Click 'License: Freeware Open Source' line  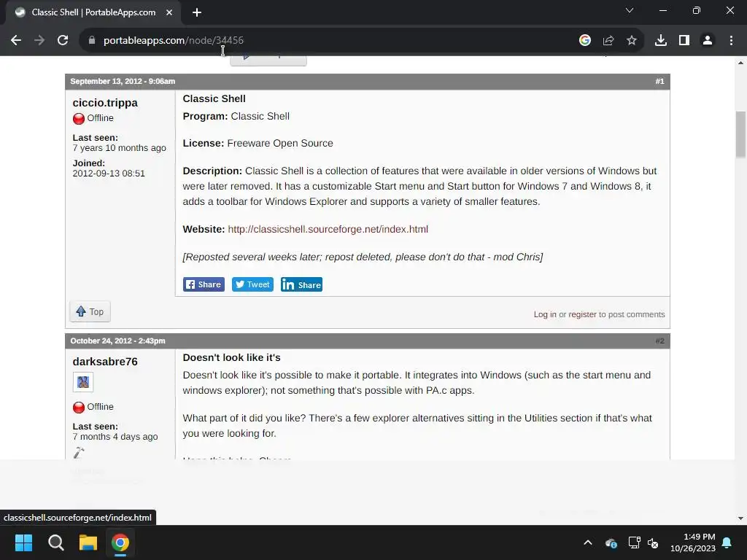[x=258, y=144]
